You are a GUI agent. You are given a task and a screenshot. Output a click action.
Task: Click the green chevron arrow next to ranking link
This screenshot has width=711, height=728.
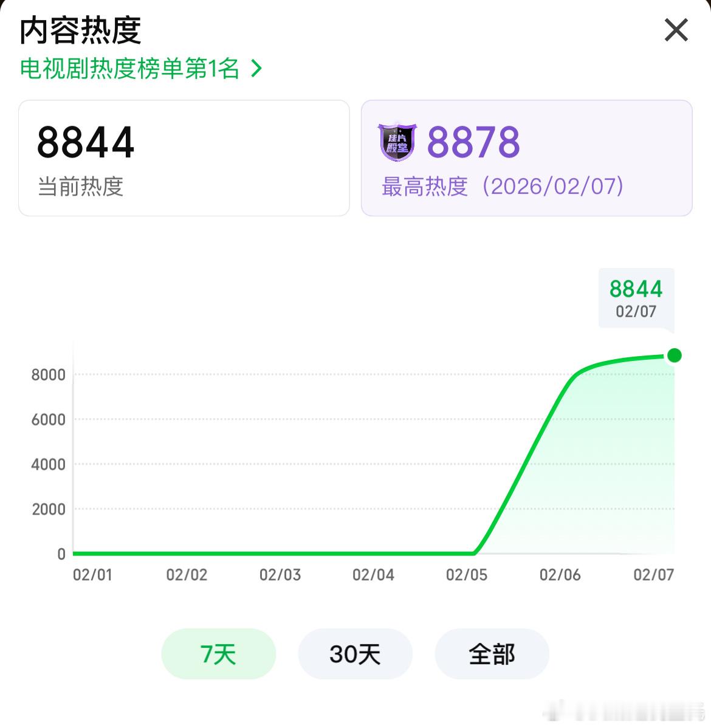(x=256, y=69)
